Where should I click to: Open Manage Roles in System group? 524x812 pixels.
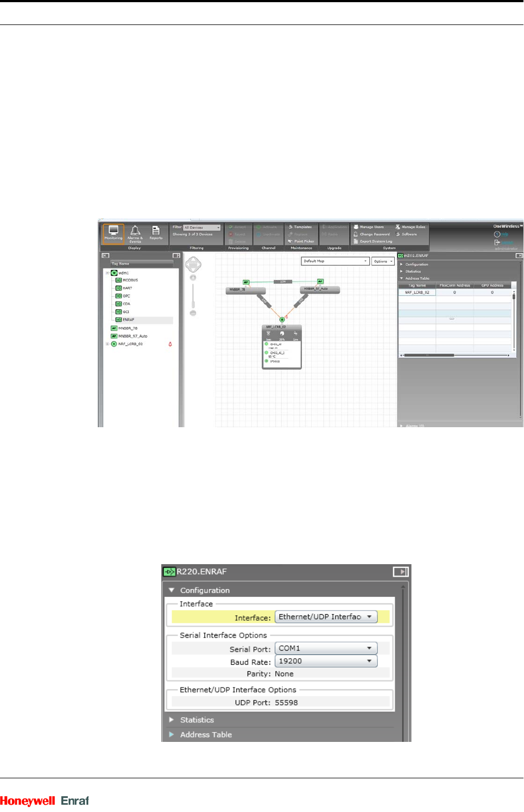[x=411, y=227]
